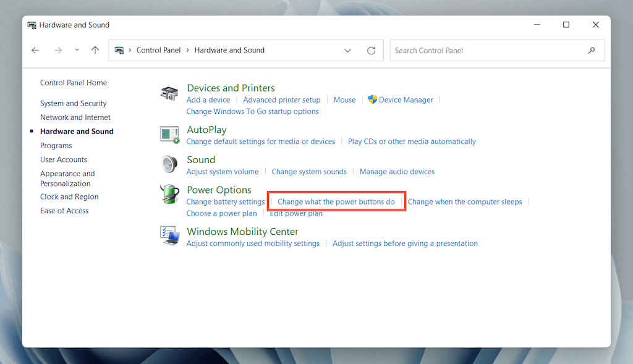The width and height of the screenshot is (633, 364).
Task: Click Manage audio devices
Action: point(397,172)
